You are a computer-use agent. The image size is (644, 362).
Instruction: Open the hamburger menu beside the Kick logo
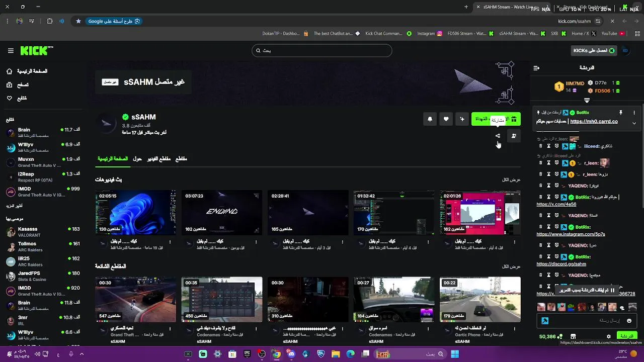pyautogui.click(x=11, y=51)
